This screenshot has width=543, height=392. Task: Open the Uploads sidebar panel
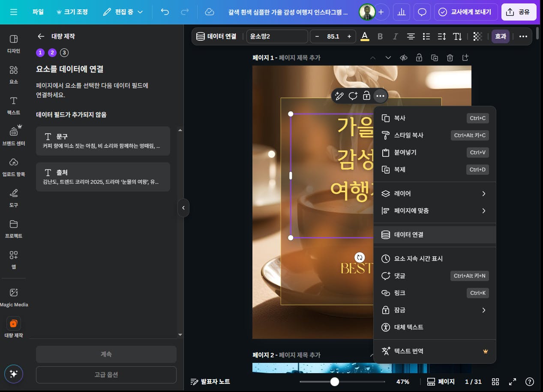pyautogui.click(x=14, y=168)
